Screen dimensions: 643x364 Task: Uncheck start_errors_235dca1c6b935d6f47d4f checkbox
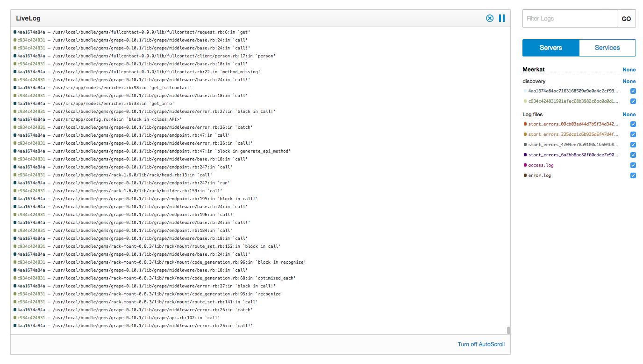pyautogui.click(x=633, y=134)
